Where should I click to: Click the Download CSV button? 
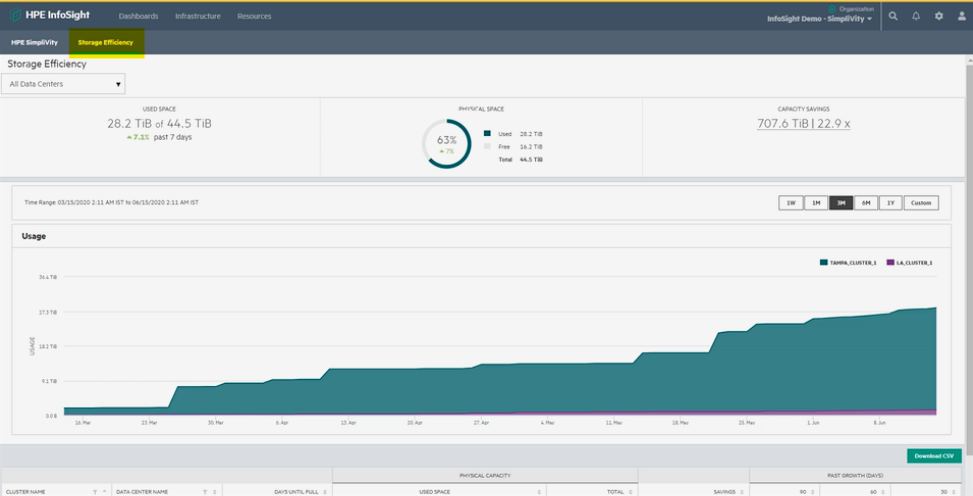933,456
